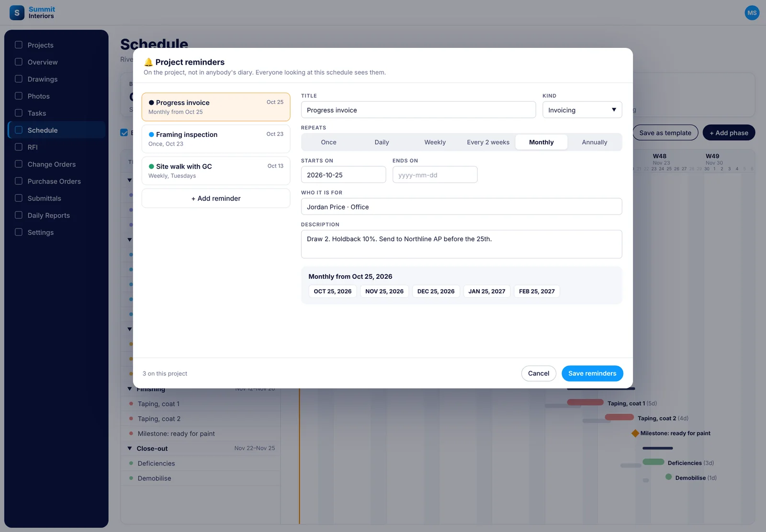The image size is (766, 532).
Task: Click the NOV 25, 2026 occurrence chip
Action: point(384,291)
